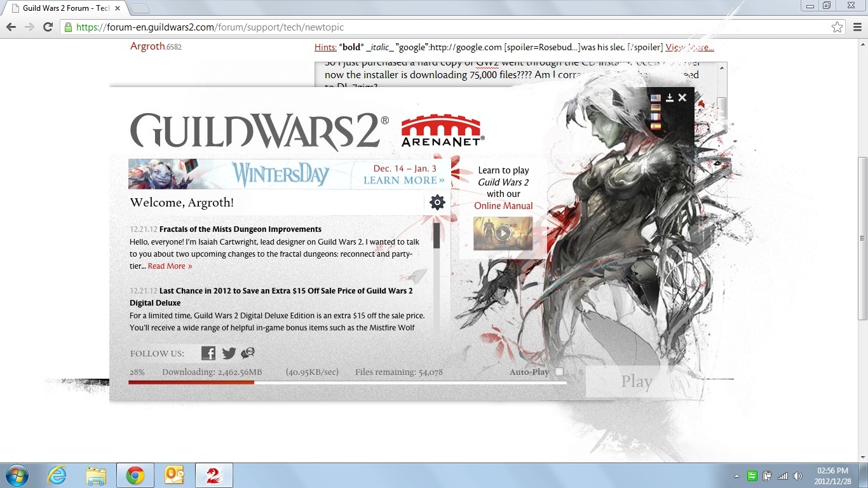Show hidden tray icons arrow

tap(737, 475)
